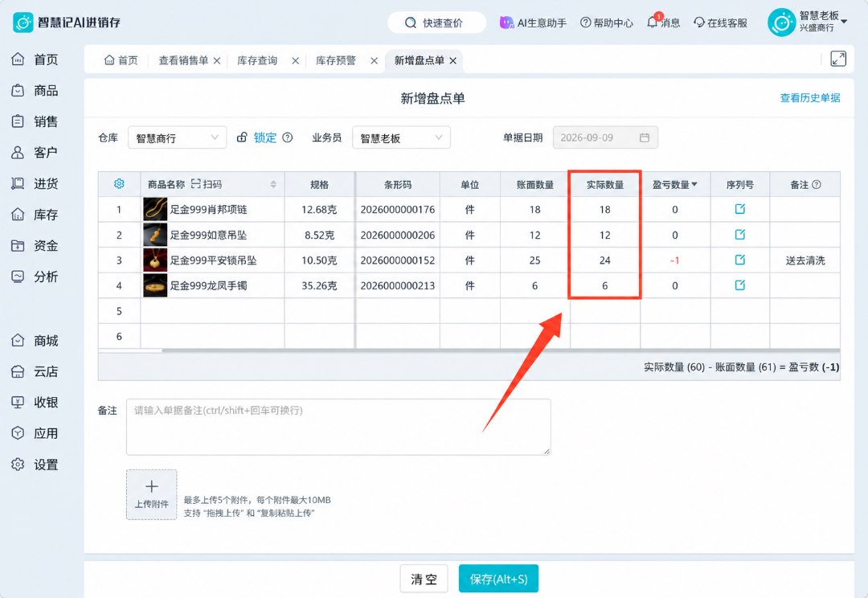868x598 pixels.
Task: Open the AI生意助手 assistant
Action: pyautogui.click(x=533, y=23)
